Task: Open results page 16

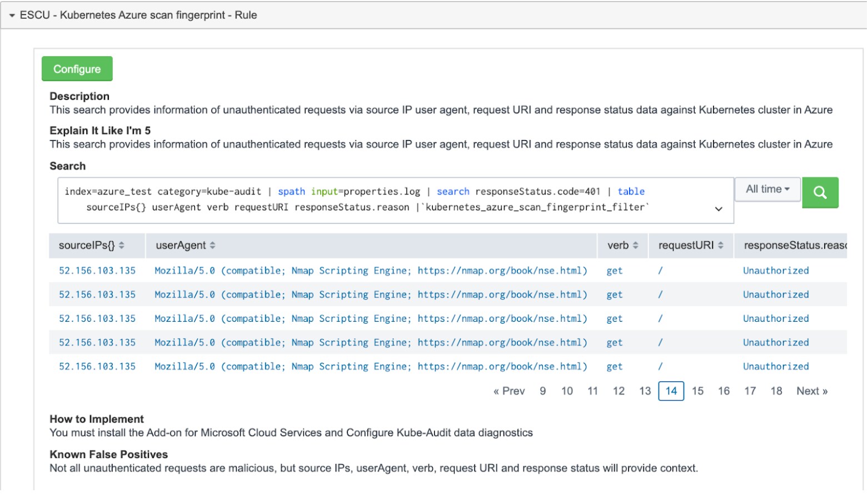Action: [724, 391]
